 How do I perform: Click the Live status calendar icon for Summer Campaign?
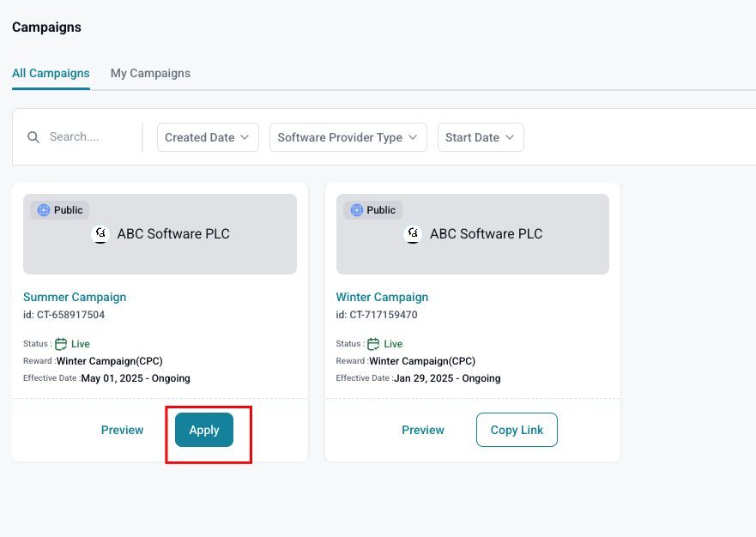[61, 344]
